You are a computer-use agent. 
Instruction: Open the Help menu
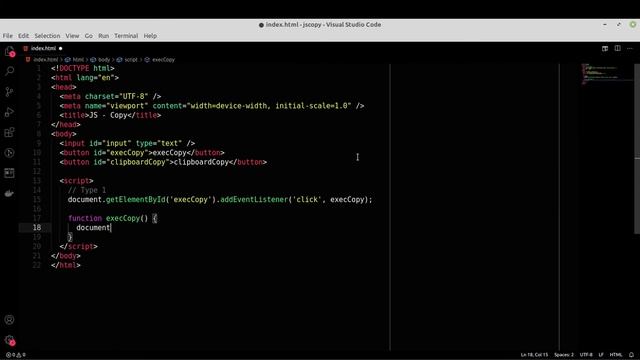click(x=150, y=36)
